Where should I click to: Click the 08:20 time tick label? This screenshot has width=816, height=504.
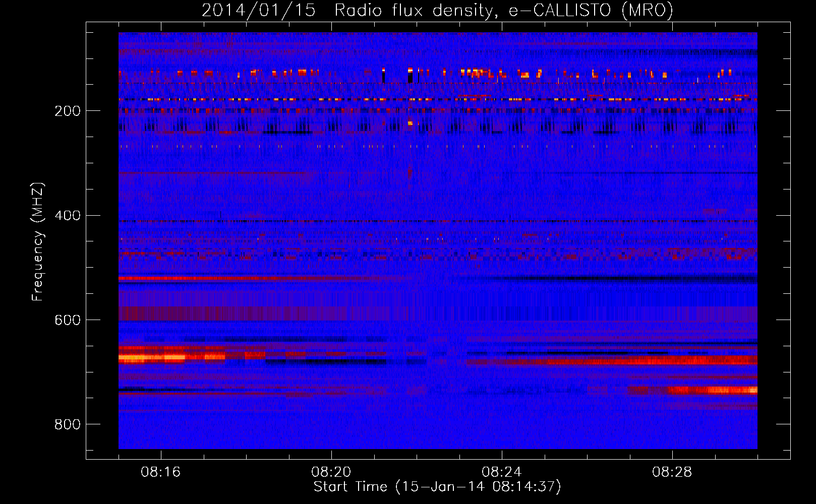pos(331,472)
